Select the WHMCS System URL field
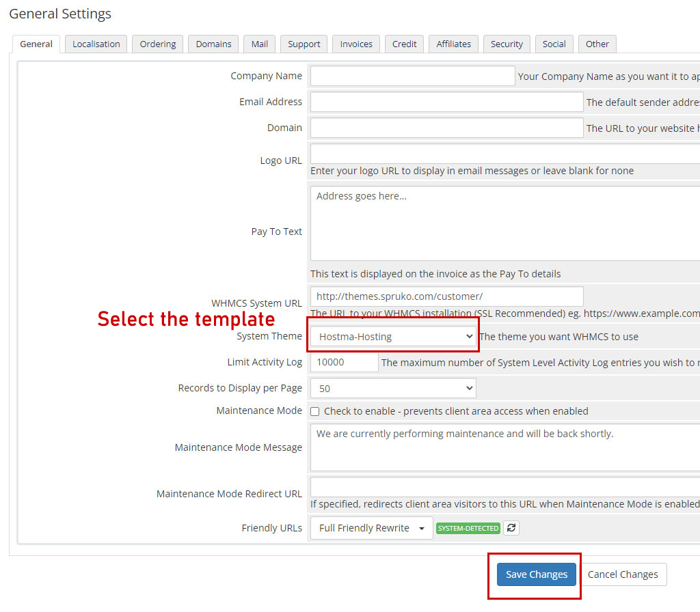This screenshot has height=612, width=700. click(446, 296)
